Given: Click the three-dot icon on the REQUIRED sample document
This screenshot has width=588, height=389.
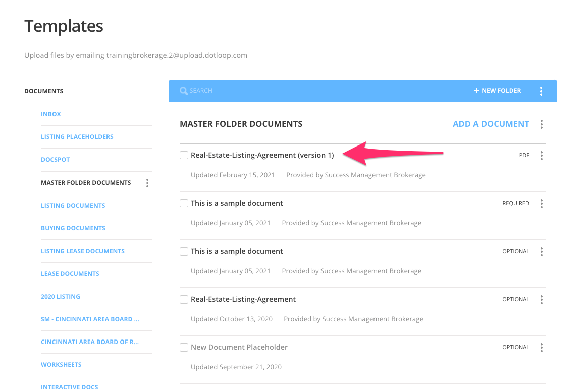Looking at the screenshot, I should click(541, 203).
